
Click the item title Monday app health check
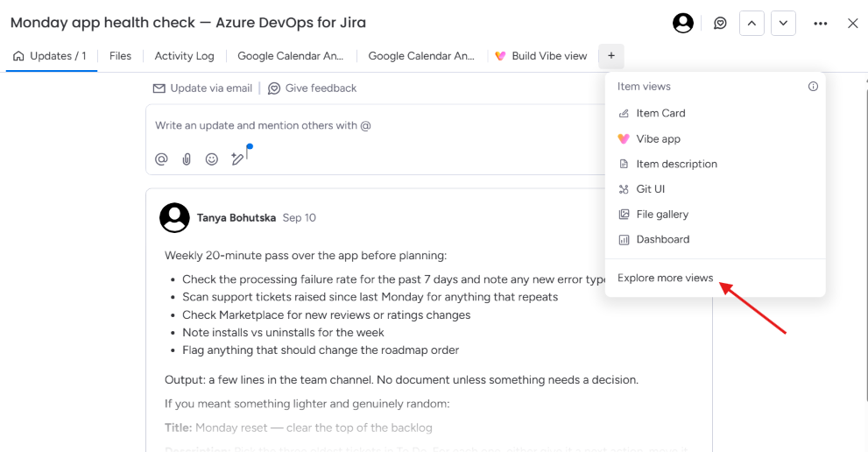pos(187,23)
